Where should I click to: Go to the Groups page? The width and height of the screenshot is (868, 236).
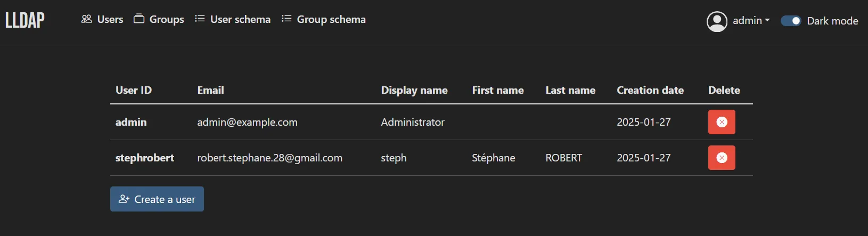tap(166, 19)
